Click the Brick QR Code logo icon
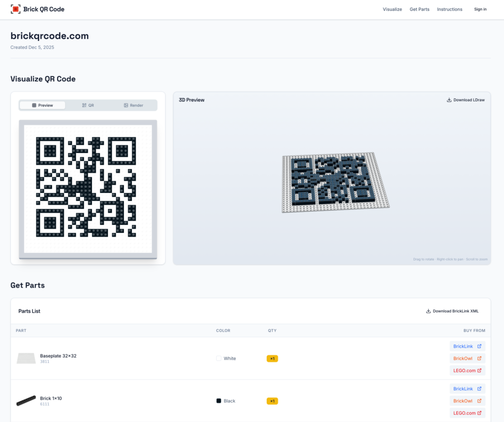 pos(16,9)
